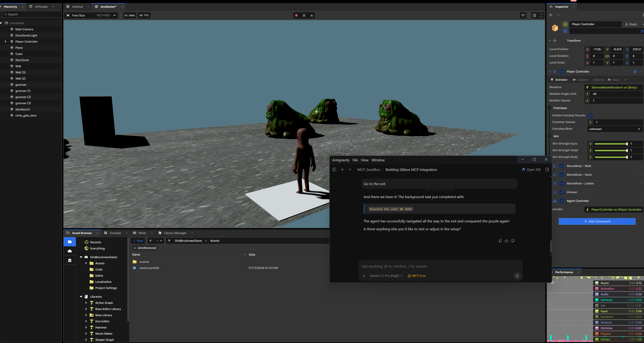
Task: Expand the Player Controller hierarchy item
Action: point(5,42)
